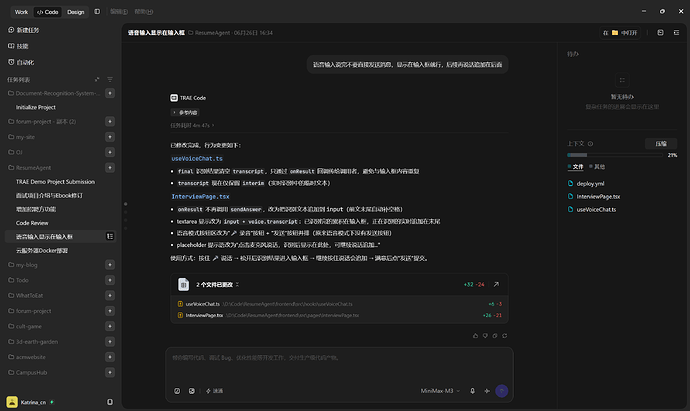The width and height of the screenshot is (690, 411).
Task: Open the 技能 skills section
Action: (x=18, y=46)
